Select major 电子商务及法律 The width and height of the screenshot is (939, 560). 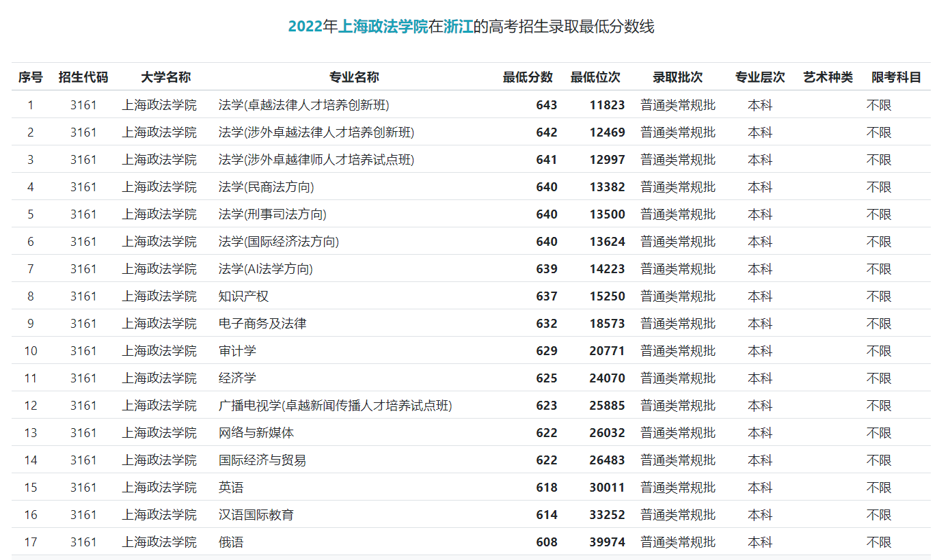pos(262,324)
